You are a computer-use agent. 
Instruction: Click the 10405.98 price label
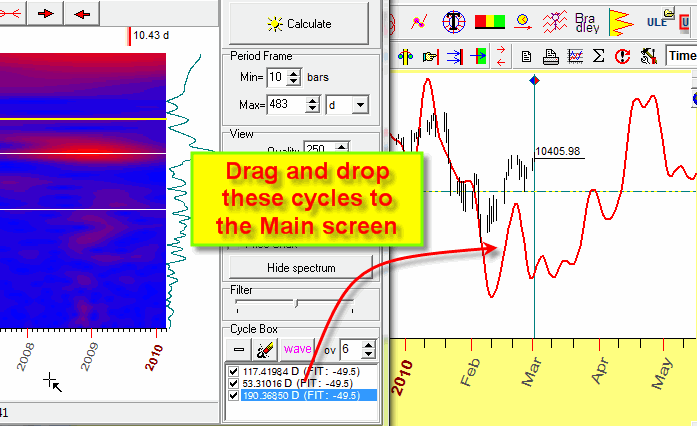[x=558, y=151]
